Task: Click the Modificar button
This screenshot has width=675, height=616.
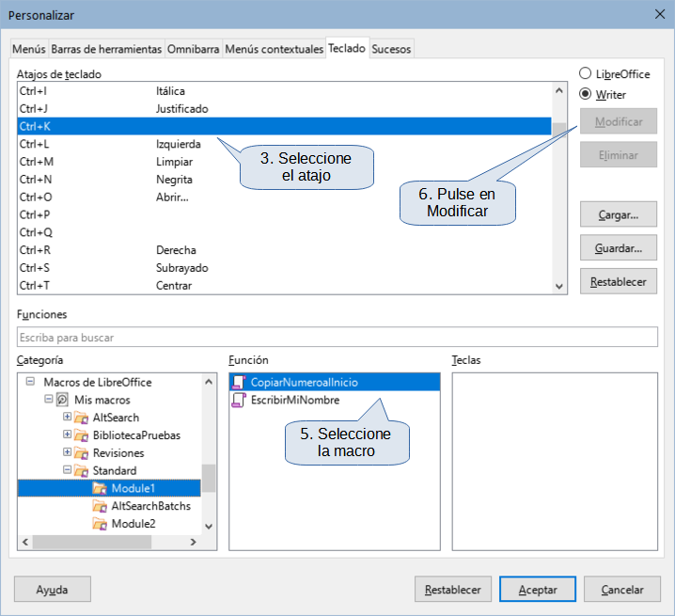Action: (x=619, y=121)
